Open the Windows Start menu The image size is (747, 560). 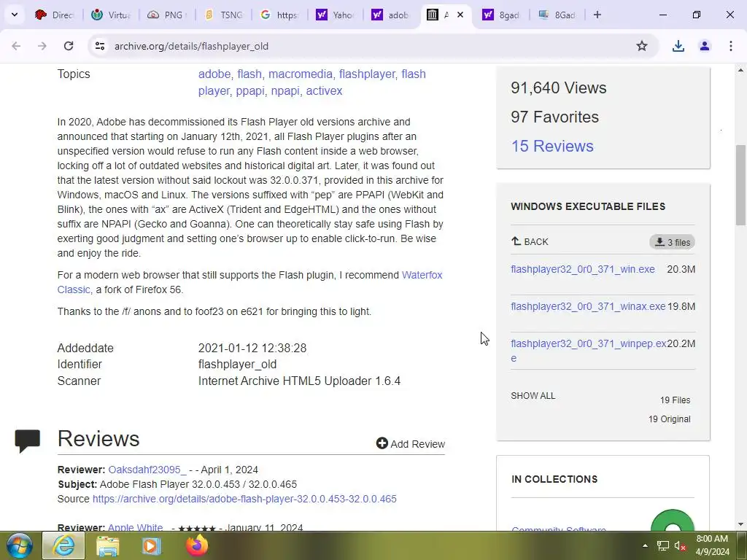20,545
